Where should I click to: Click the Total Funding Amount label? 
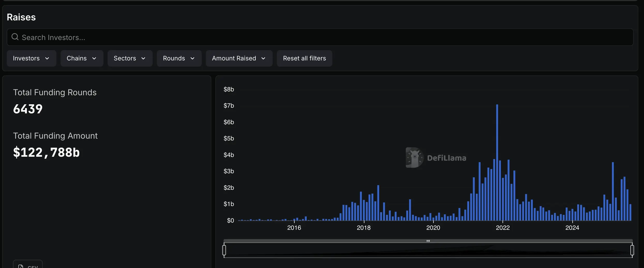[x=55, y=136]
